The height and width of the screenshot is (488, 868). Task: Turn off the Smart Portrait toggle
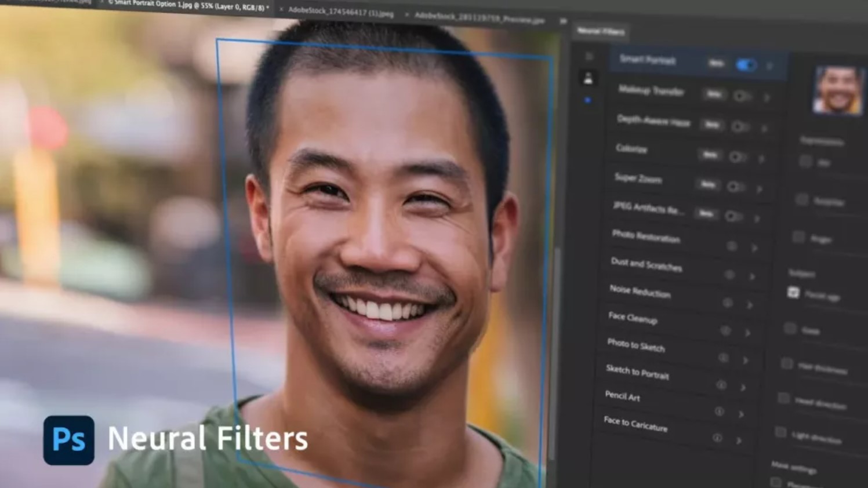(x=746, y=65)
